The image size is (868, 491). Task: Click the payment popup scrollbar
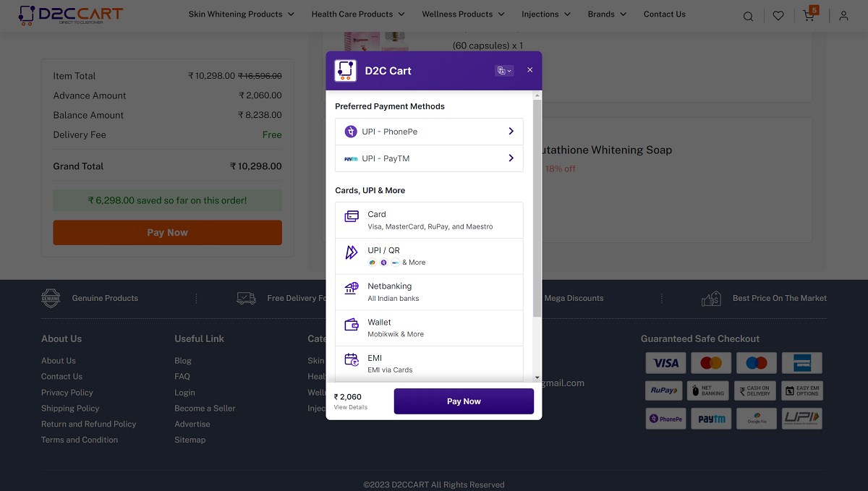537,209
